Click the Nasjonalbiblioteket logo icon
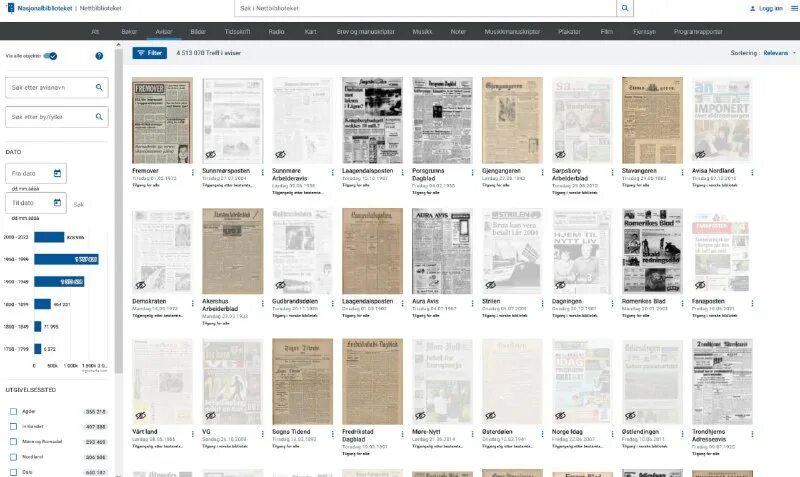The image size is (800, 477). (x=10, y=8)
